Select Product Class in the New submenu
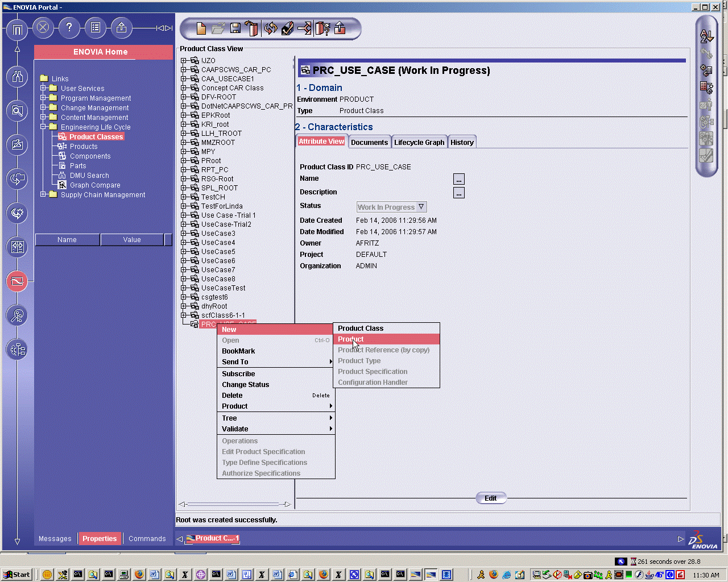Image resolution: width=728 pixels, height=582 pixels. click(386, 329)
